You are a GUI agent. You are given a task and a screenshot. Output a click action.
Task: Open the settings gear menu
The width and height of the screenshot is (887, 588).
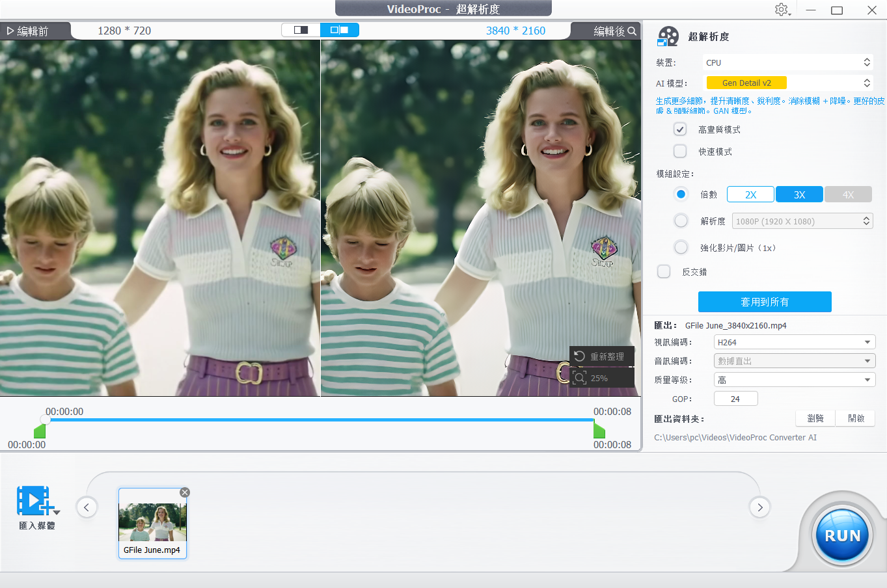[x=782, y=10]
